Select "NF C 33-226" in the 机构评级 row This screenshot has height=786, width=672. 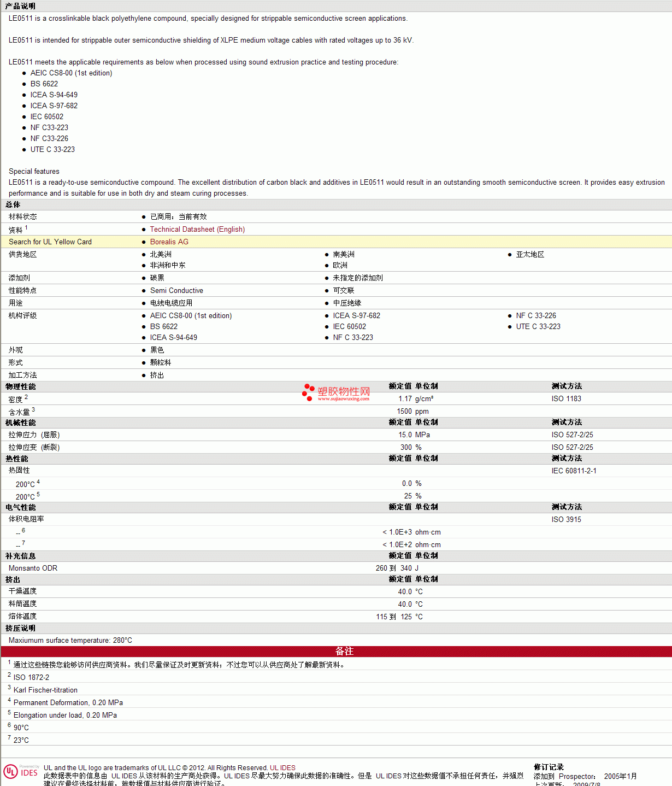coord(536,316)
